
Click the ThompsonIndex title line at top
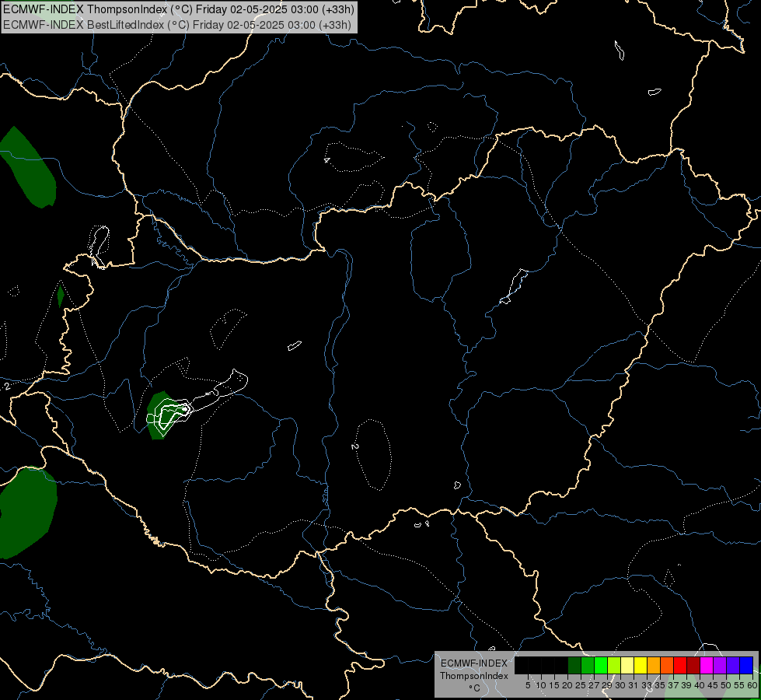179,9
